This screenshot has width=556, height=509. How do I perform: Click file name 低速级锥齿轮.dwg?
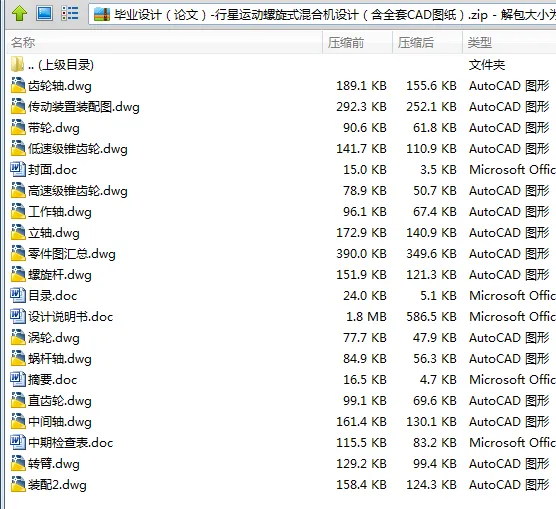pyautogui.click(x=78, y=149)
